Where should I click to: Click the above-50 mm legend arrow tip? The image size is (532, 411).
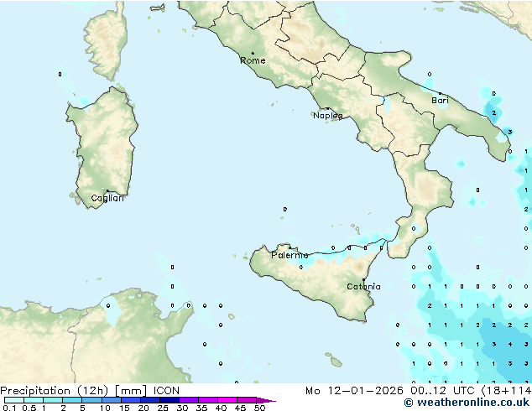coord(266,400)
